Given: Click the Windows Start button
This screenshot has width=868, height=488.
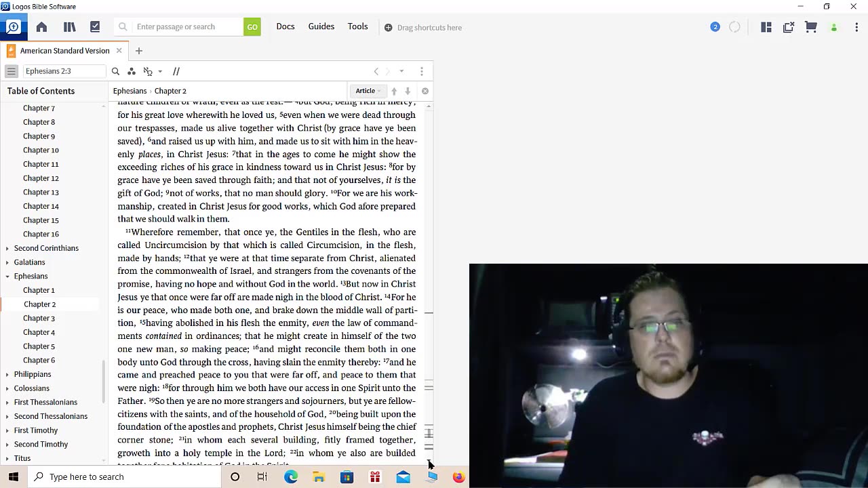Looking at the screenshot, I should coord(14,477).
